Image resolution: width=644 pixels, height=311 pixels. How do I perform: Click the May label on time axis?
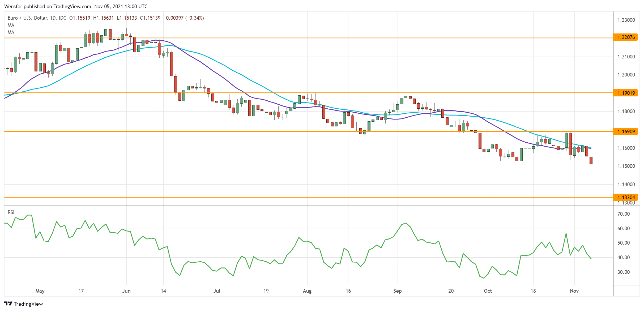[40, 291]
